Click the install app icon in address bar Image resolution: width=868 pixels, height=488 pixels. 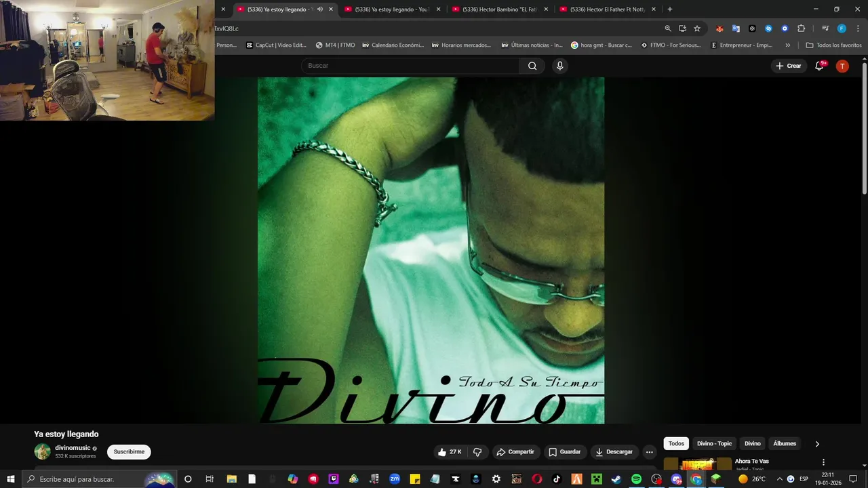[x=682, y=28]
